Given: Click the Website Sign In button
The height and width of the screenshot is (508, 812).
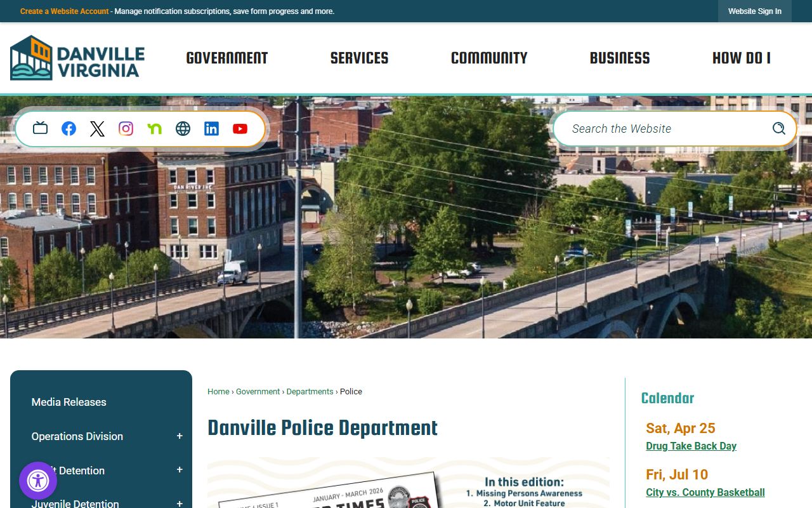Looking at the screenshot, I should point(755,11).
